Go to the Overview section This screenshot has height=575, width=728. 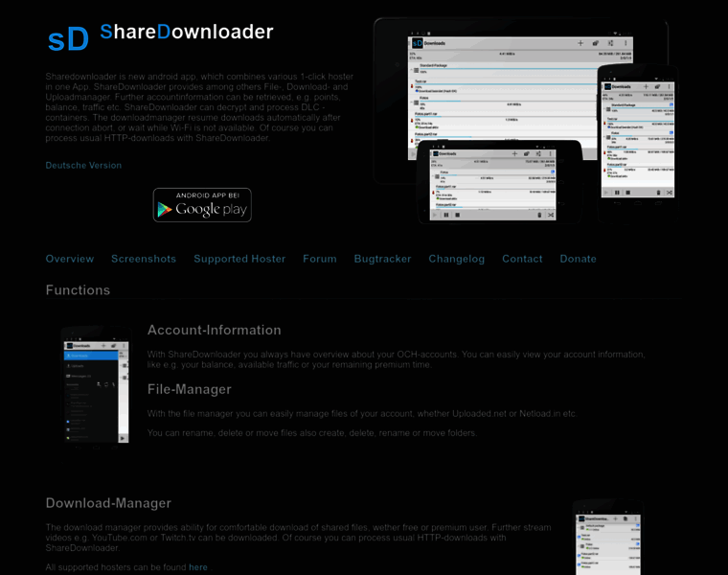click(70, 259)
